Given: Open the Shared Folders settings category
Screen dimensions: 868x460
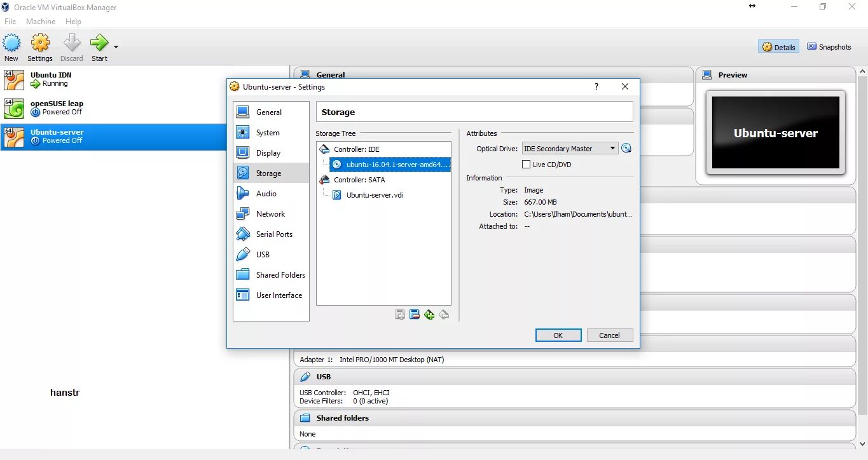Looking at the screenshot, I should point(271,275).
